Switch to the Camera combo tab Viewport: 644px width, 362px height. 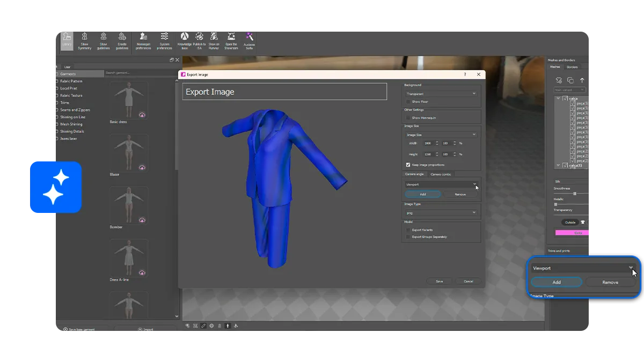pos(441,174)
